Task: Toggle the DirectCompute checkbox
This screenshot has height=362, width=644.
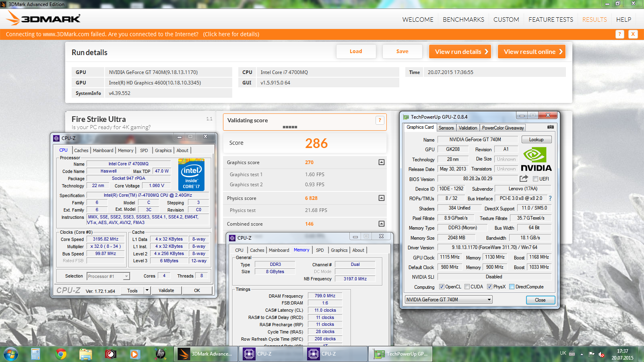Action: (x=512, y=287)
